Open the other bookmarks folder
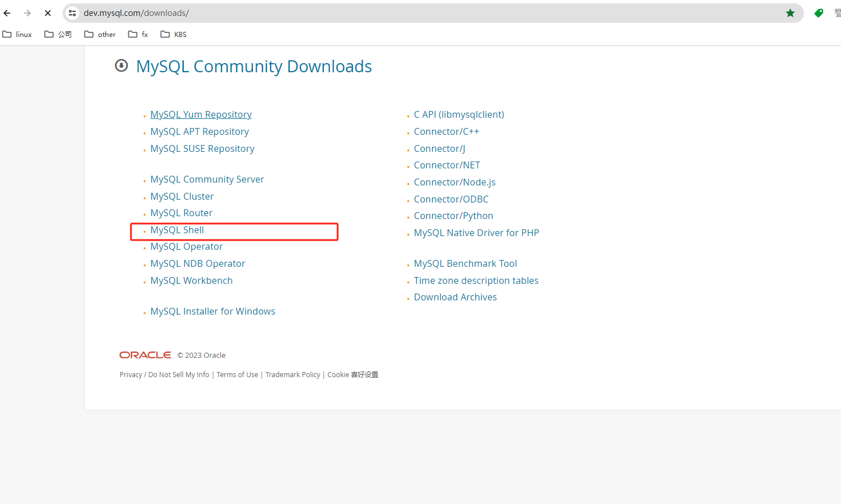841x504 pixels. click(100, 34)
